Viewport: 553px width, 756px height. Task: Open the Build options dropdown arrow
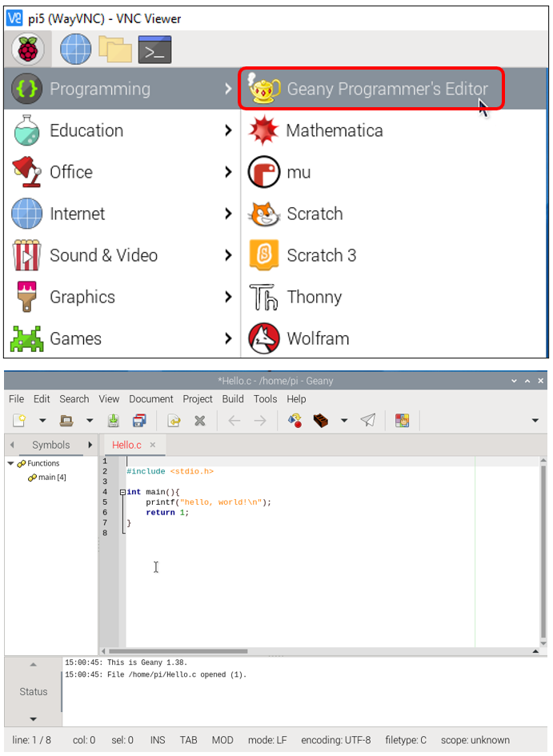pos(344,421)
